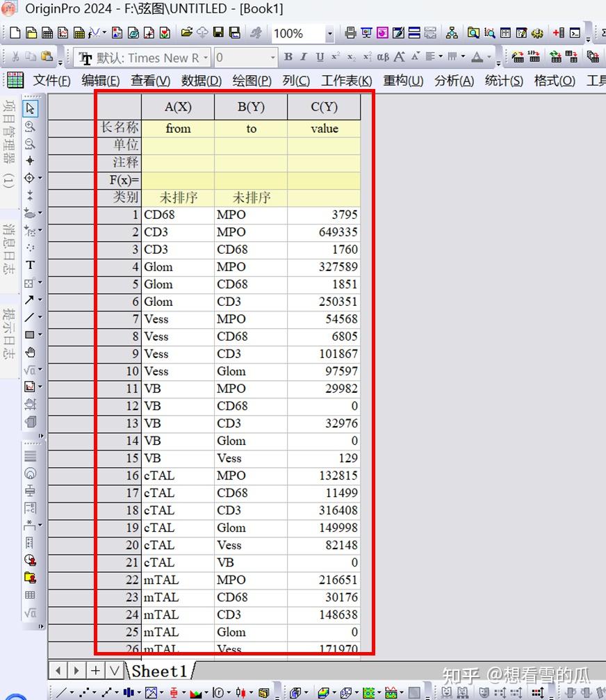Select column header A(X)
The height and width of the screenshot is (700, 606).
(178, 106)
